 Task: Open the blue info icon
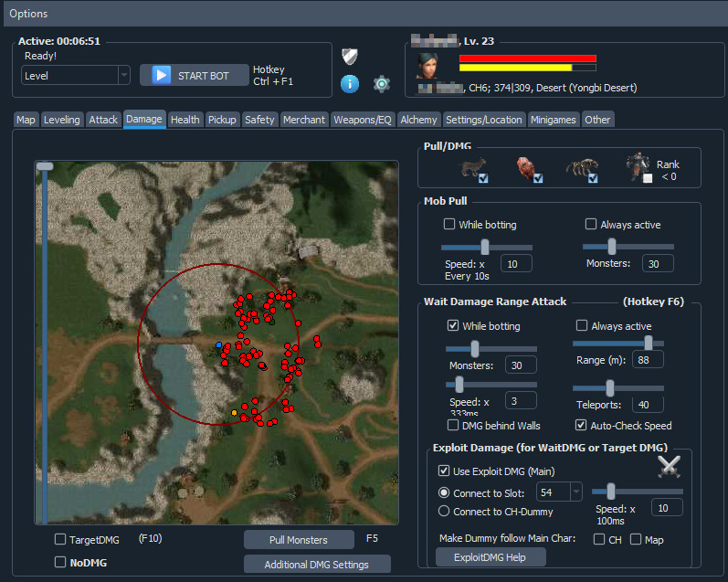[x=350, y=84]
